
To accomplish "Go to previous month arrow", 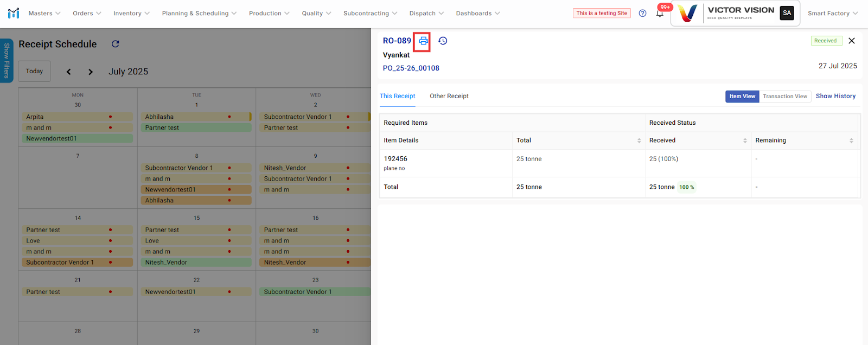I will (x=69, y=72).
